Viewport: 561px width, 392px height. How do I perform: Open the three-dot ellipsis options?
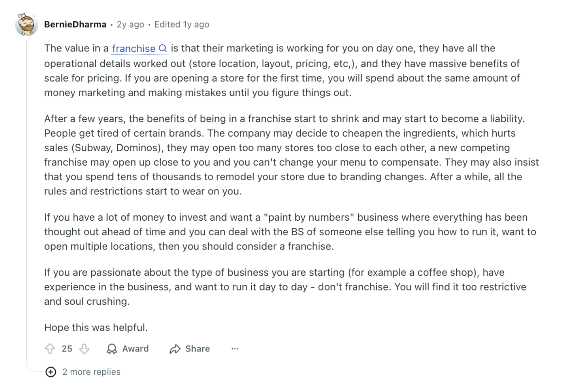(x=235, y=349)
